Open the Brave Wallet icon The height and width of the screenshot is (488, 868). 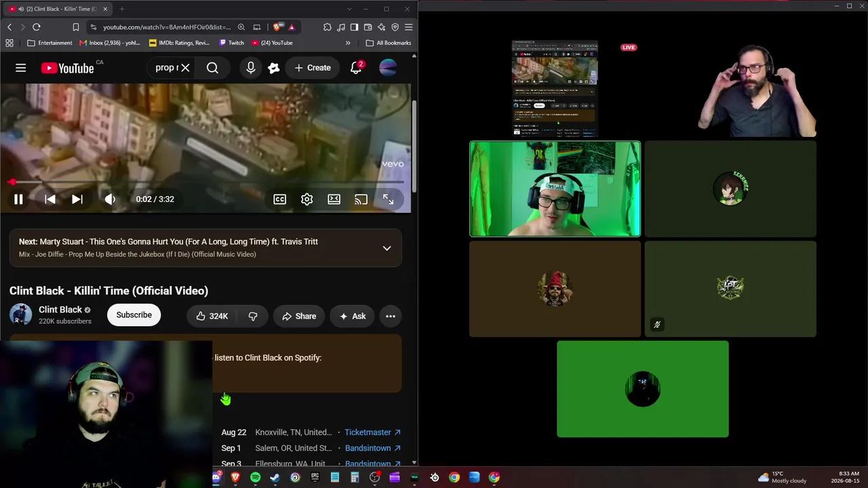coord(368,27)
